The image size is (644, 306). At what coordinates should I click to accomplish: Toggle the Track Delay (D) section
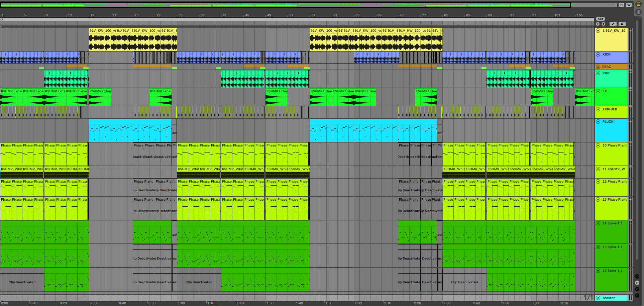point(637,296)
